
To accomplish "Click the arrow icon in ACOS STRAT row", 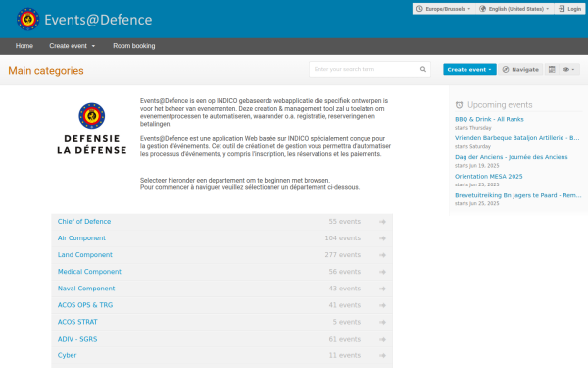I will (382, 322).
